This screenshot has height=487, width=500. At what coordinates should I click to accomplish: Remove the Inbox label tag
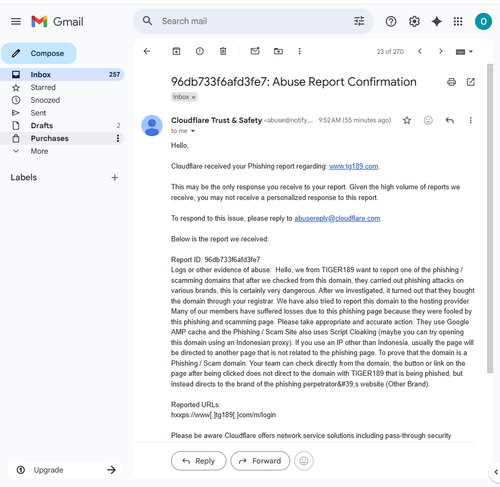coord(193,97)
